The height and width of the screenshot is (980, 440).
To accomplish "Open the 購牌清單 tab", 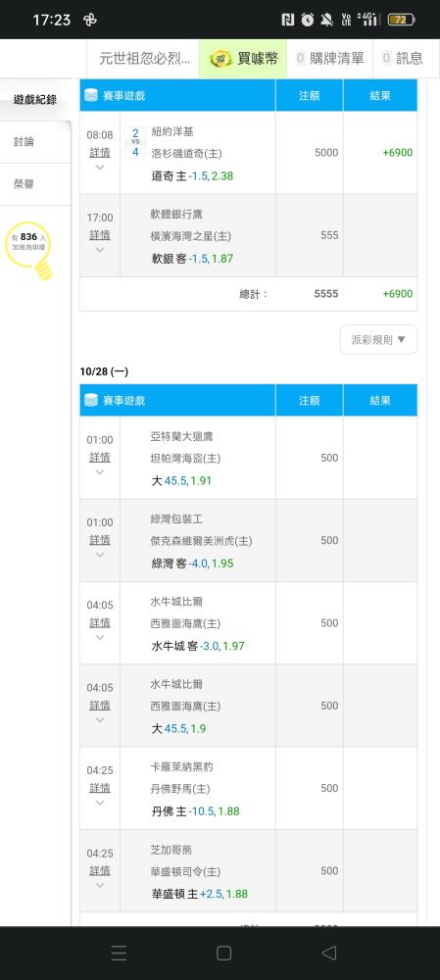I will click(329, 59).
